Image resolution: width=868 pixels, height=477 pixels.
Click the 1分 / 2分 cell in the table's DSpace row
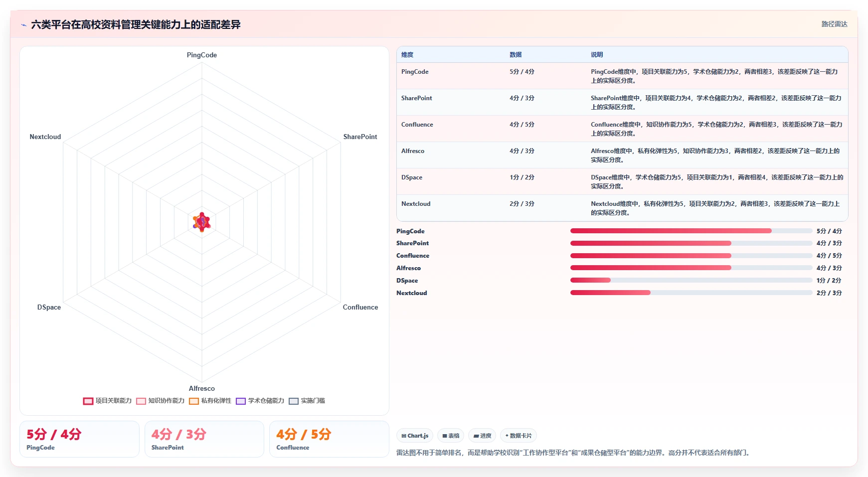[x=522, y=177]
